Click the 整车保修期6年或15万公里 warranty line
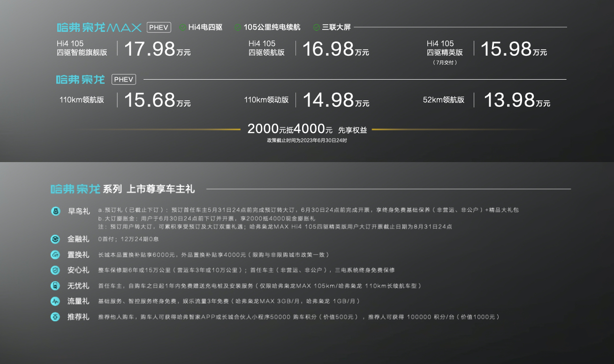 point(246,270)
